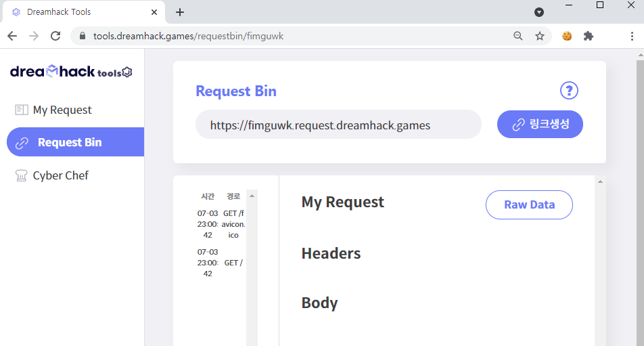Click the Body heading

tap(319, 303)
